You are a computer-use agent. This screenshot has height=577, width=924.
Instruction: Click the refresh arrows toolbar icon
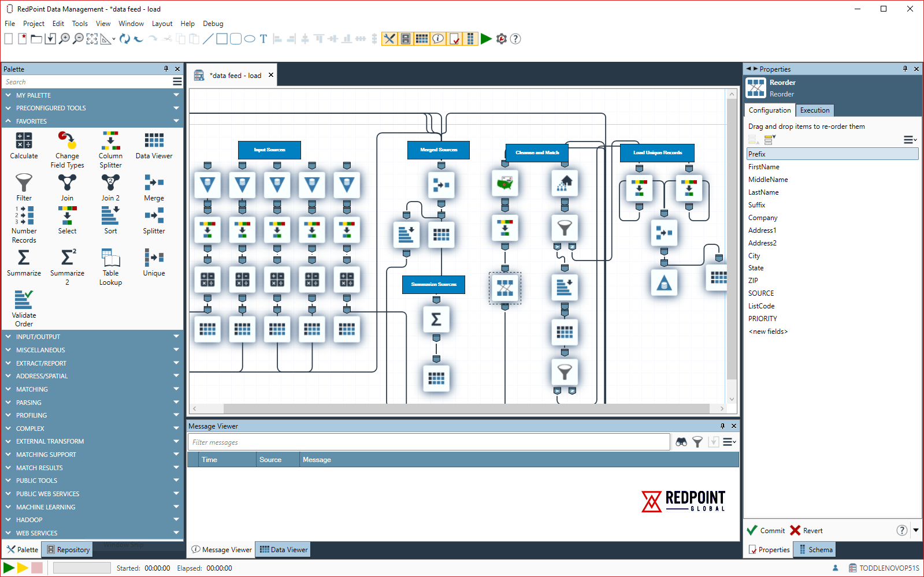point(124,39)
